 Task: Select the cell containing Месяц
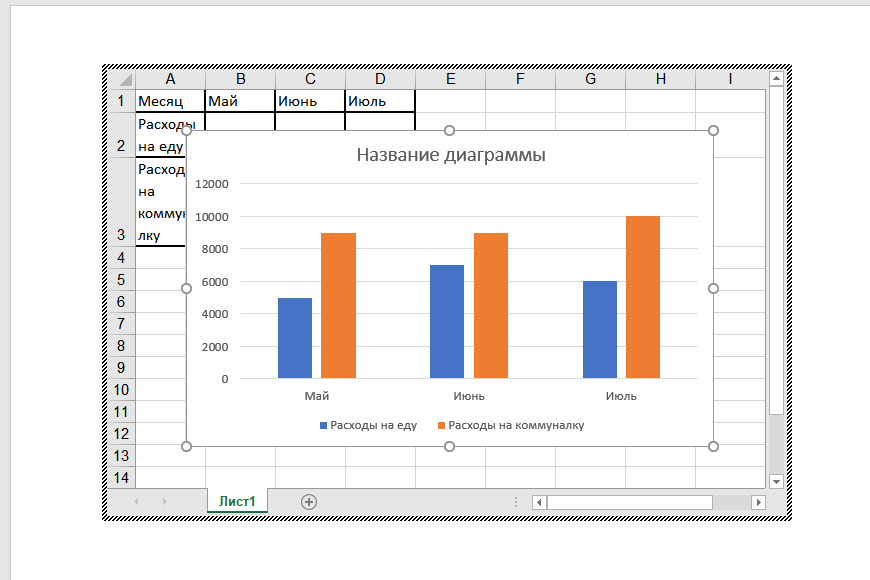tap(170, 101)
